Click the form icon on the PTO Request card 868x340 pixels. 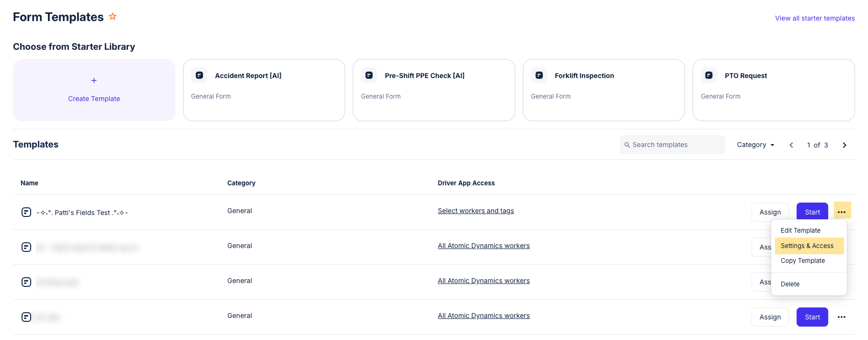[x=709, y=75]
